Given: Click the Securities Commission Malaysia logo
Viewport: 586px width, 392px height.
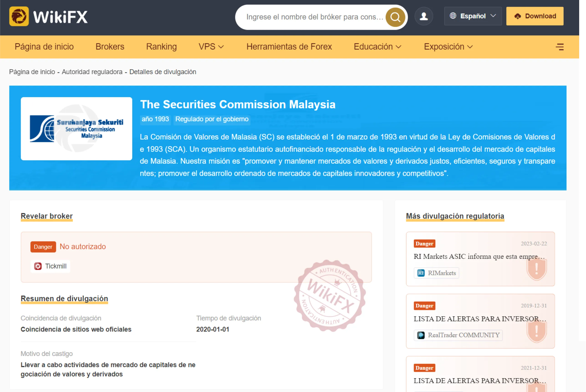Looking at the screenshot, I should [76, 129].
